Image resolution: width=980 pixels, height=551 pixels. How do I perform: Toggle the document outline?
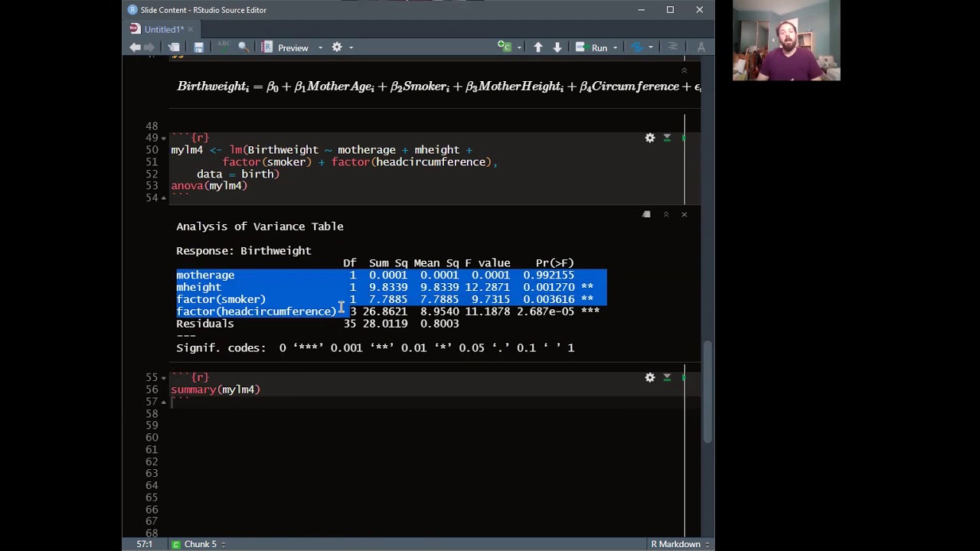[673, 47]
